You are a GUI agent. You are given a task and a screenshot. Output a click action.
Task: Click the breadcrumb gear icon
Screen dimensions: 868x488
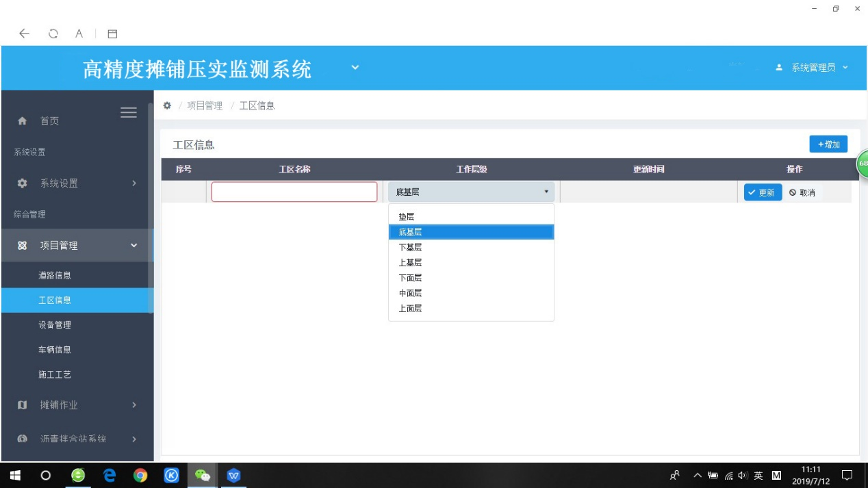point(167,105)
